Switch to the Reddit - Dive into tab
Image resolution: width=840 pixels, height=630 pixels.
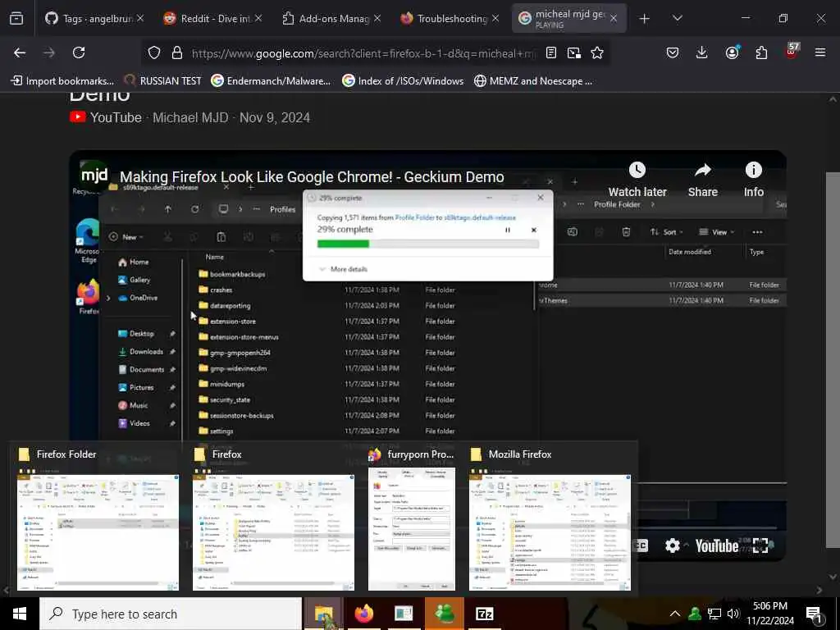214,19
